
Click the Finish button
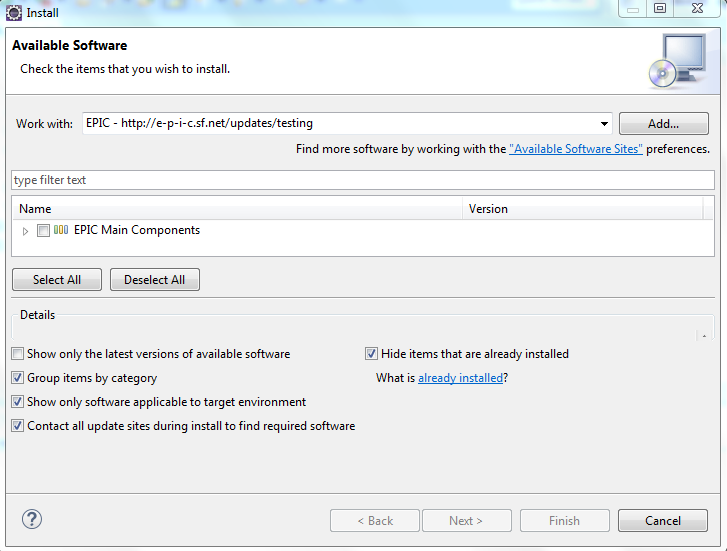point(564,520)
